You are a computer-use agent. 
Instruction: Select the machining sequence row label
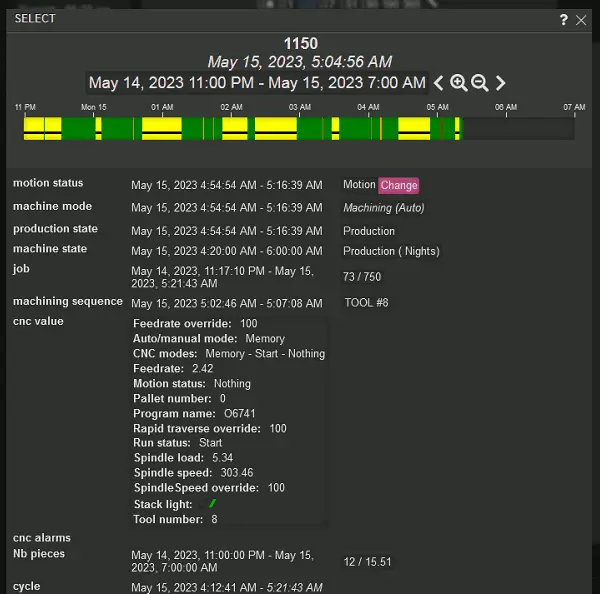pos(68,301)
